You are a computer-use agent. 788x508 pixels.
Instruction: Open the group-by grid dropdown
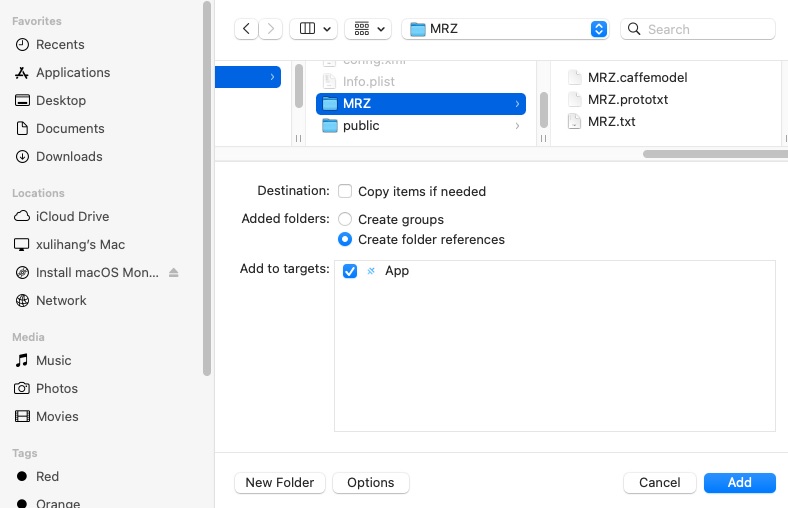[367, 29]
